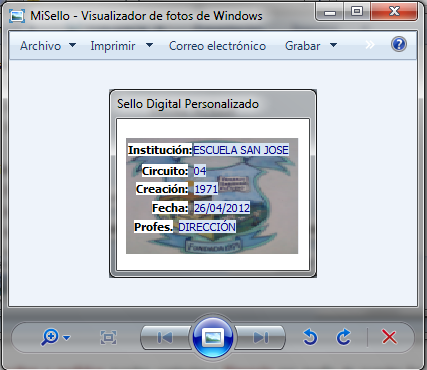Minimize the photo viewer window
The height and width of the screenshot is (370, 427).
[x=330, y=12]
